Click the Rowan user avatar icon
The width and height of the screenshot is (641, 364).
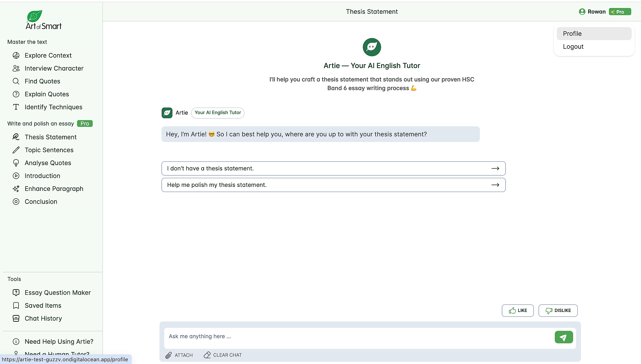pos(582,12)
